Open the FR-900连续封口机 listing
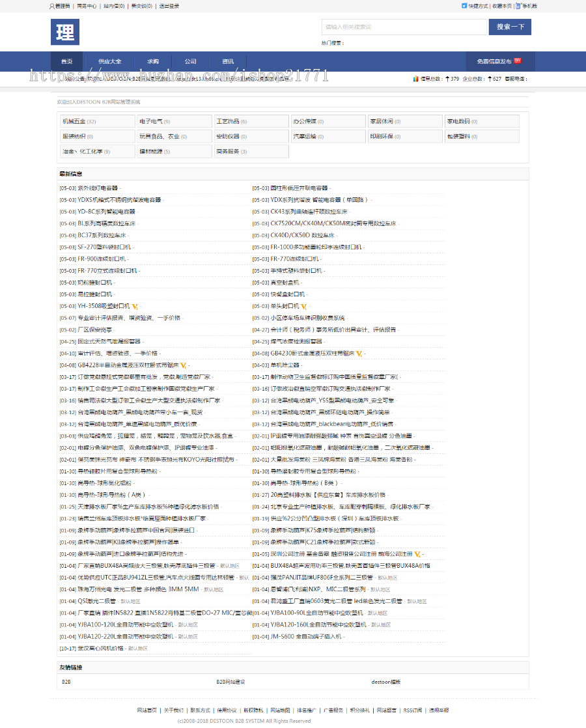This screenshot has width=586, height=728. coord(102,259)
